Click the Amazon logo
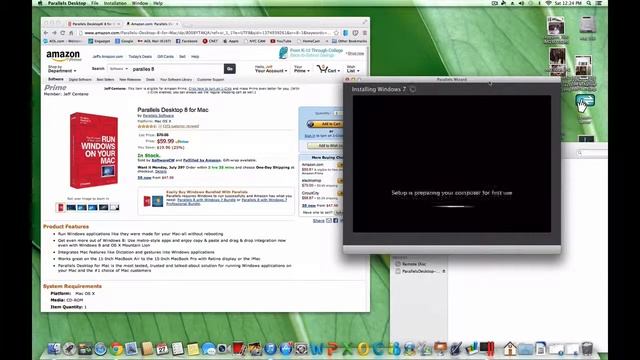This screenshot has height=360, width=640. click(x=63, y=56)
